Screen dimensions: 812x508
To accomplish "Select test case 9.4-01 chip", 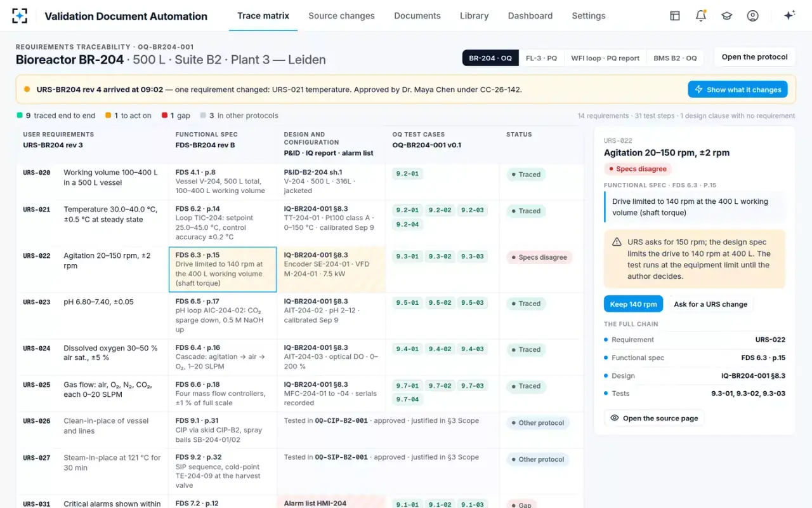I will (407, 349).
